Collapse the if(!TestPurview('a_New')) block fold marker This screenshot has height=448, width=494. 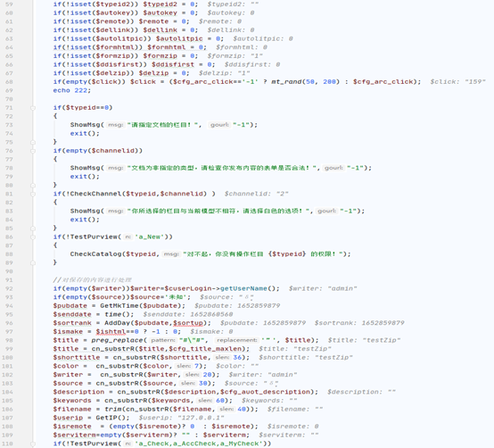(33, 237)
